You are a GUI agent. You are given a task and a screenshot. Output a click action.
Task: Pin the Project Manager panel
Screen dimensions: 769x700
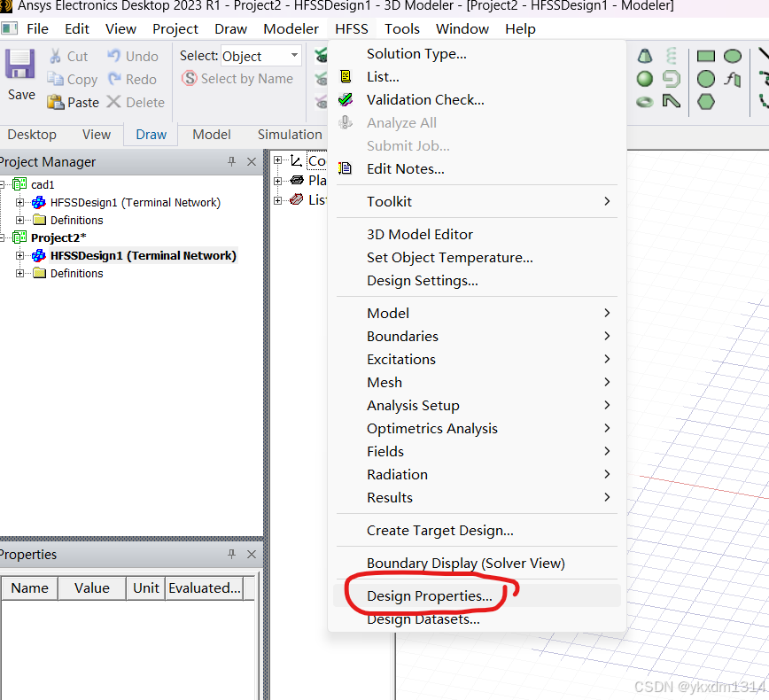coord(231,161)
